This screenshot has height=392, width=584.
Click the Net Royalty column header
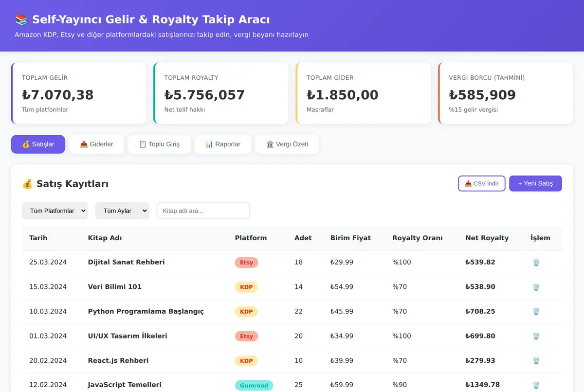[x=487, y=238]
